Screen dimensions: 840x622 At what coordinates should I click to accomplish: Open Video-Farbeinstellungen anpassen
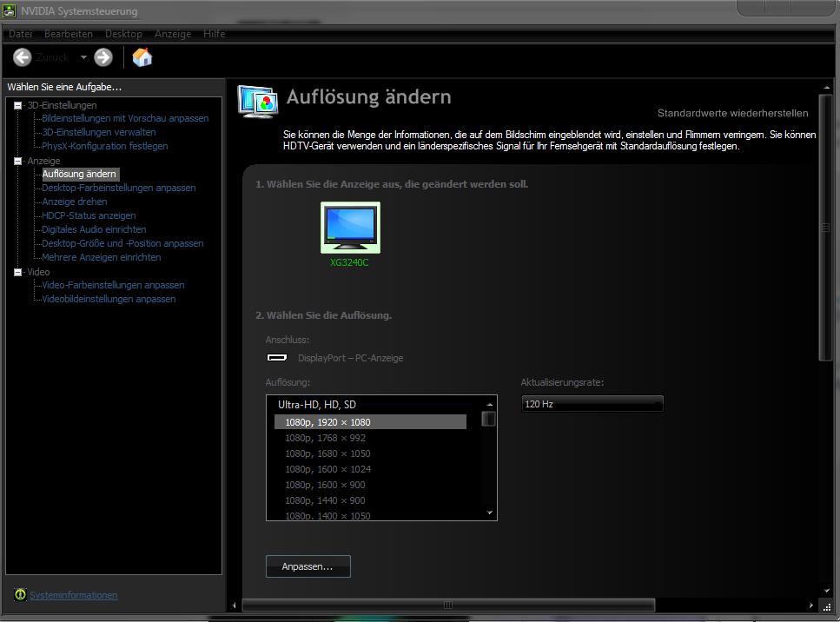coord(113,286)
